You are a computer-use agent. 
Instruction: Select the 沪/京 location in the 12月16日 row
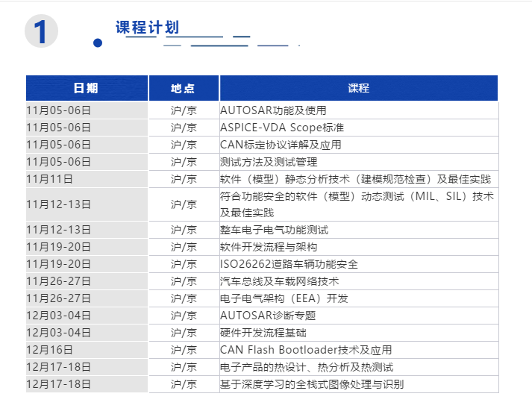[184, 350]
